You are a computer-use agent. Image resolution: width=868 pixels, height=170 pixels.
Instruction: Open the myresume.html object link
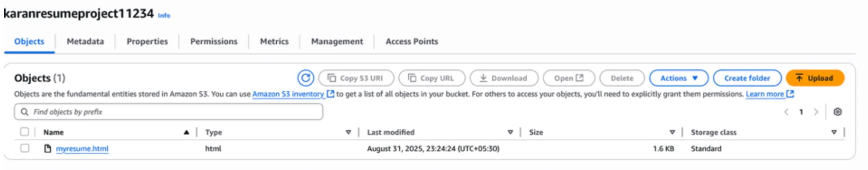(82, 148)
